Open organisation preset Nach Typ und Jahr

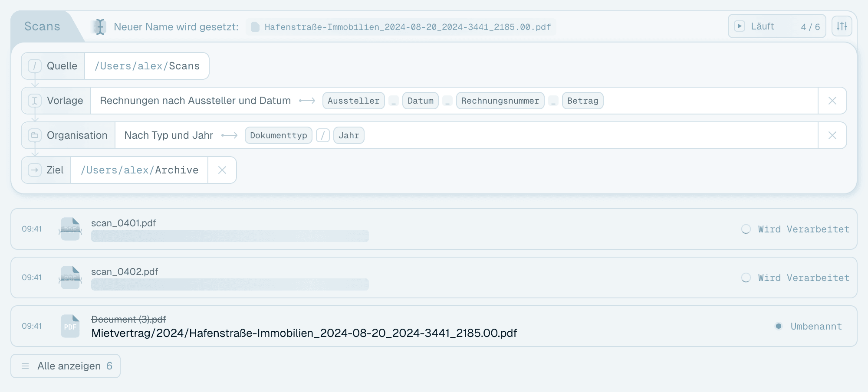[169, 135]
